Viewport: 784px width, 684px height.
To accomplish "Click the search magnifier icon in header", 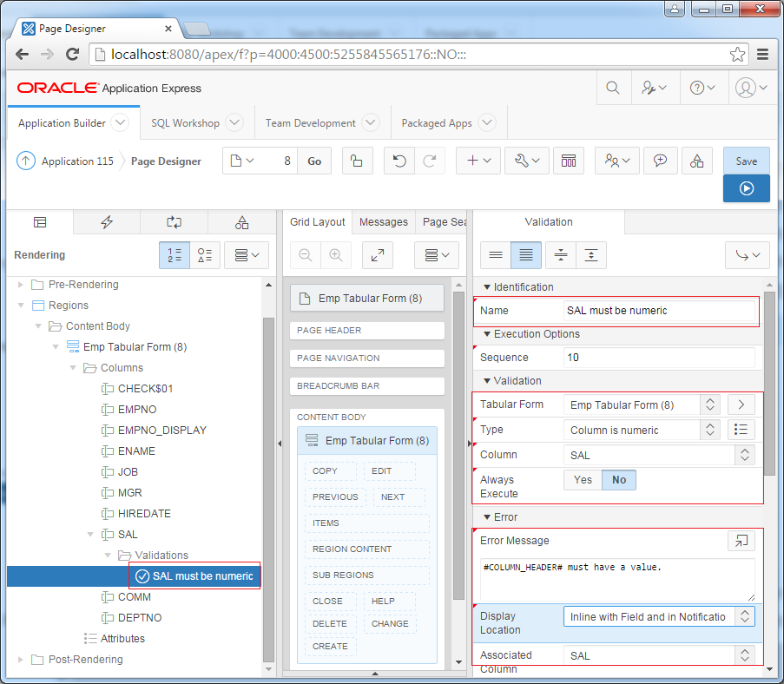I will (612, 88).
